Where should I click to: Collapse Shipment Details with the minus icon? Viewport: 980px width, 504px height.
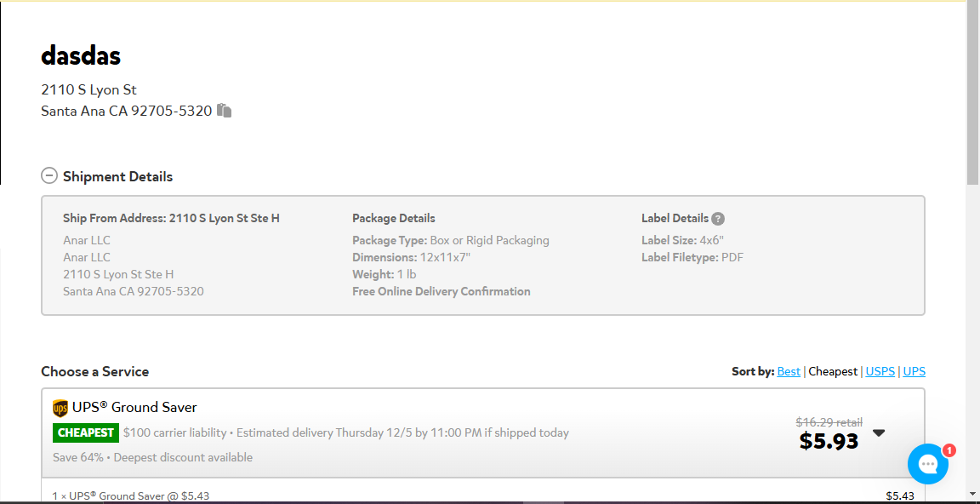tap(49, 176)
